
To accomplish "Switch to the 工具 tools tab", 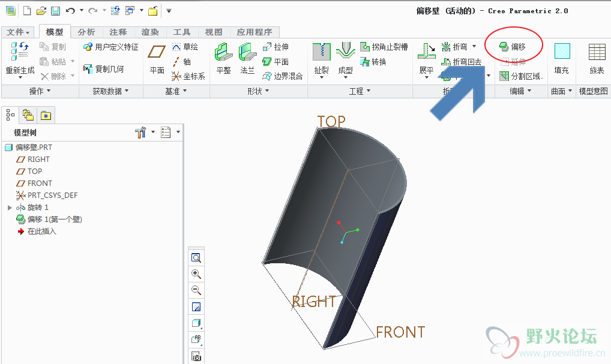I will (182, 32).
